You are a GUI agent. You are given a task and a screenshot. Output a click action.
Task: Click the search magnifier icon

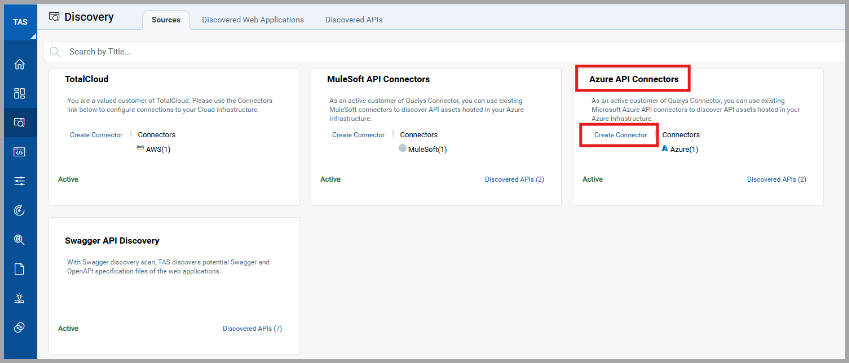(x=55, y=52)
